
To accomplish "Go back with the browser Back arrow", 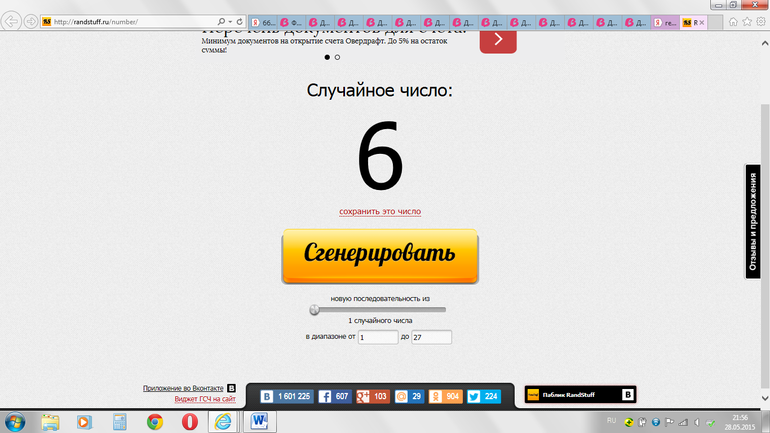I will [x=11, y=22].
